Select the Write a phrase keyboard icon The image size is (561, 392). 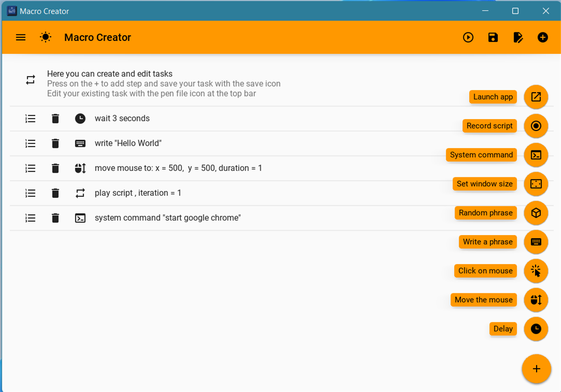(x=536, y=242)
